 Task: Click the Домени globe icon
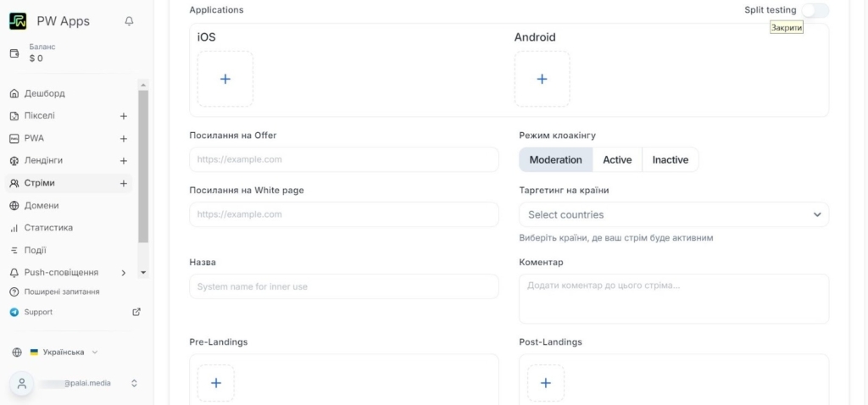click(x=14, y=206)
